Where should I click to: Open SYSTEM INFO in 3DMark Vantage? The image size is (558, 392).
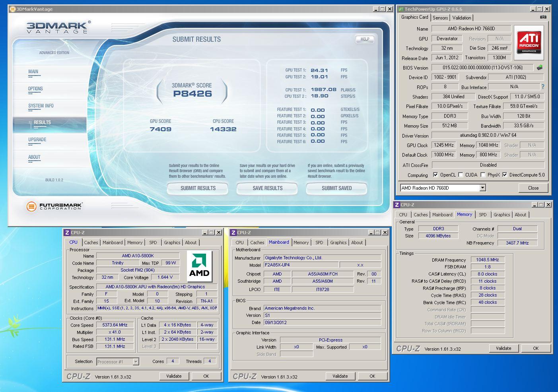click(41, 106)
